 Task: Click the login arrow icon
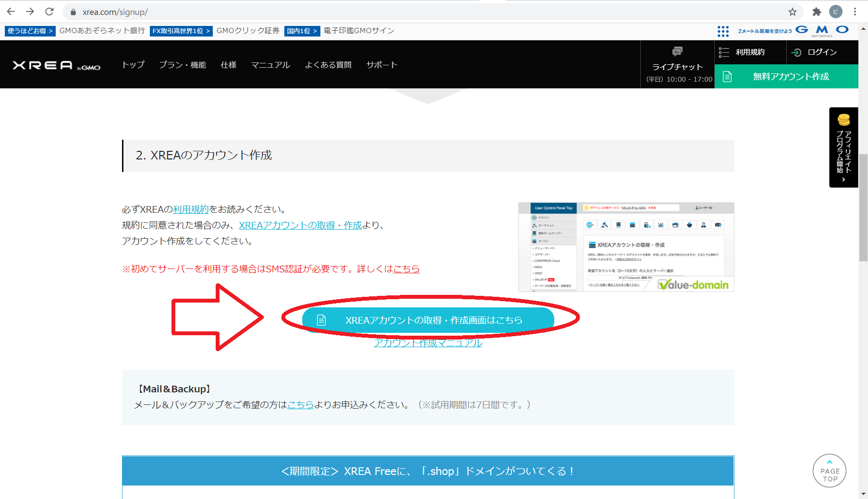796,52
